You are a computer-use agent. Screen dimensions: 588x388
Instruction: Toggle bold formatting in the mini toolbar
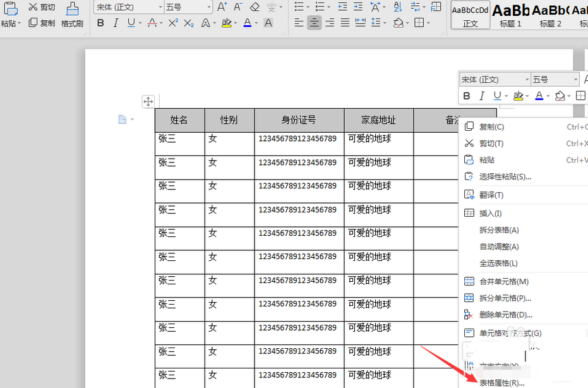click(x=466, y=95)
